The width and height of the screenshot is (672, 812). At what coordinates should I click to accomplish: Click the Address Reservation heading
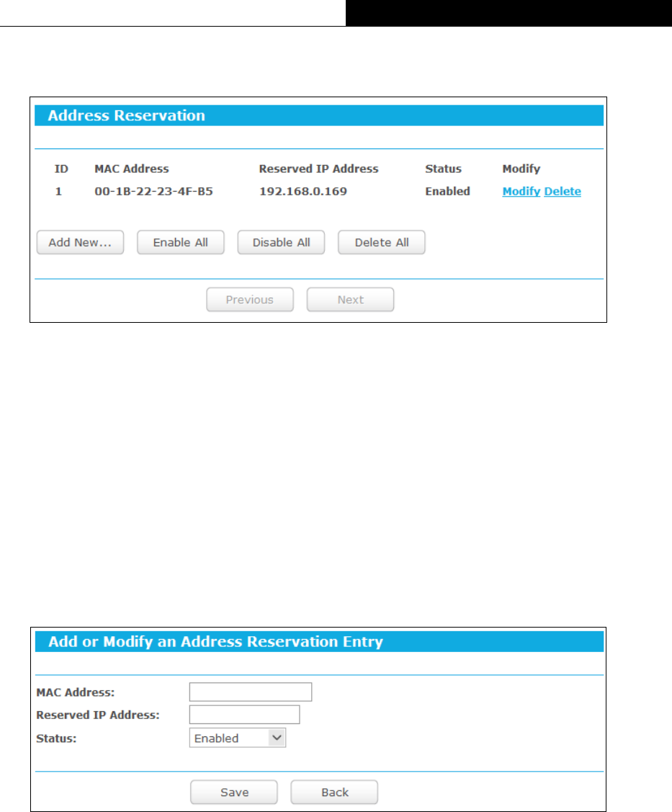126,115
